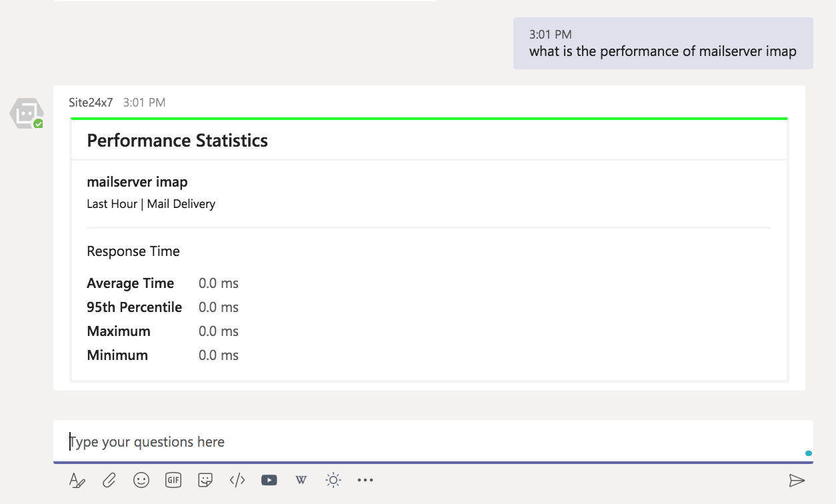Click the bold 'mailserver imap' monitor name
This screenshot has width=836, height=504.
137,182
